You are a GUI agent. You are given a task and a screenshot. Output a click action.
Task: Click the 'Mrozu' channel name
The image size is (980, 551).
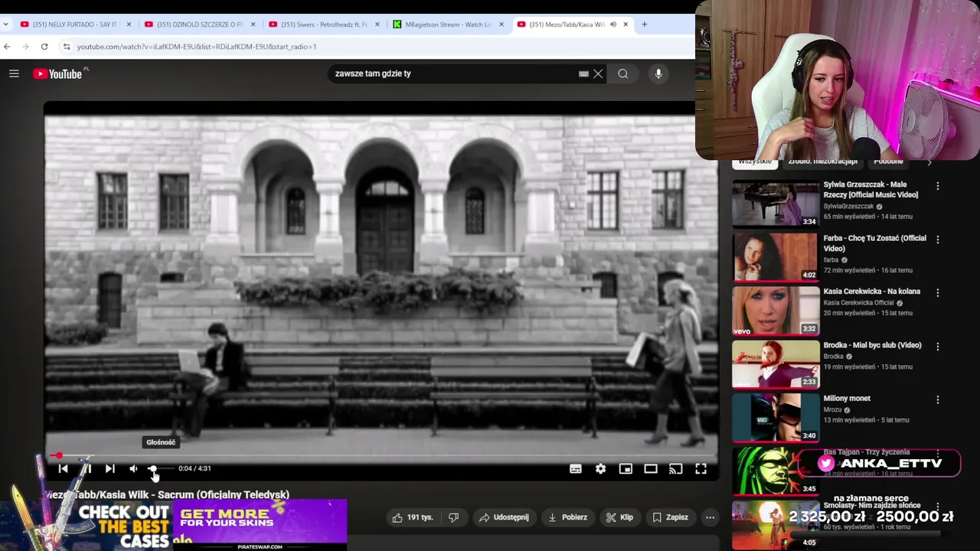(x=832, y=410)
